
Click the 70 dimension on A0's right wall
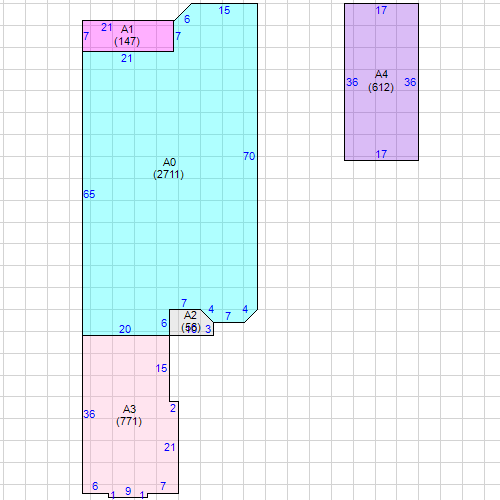click(249, 156)
